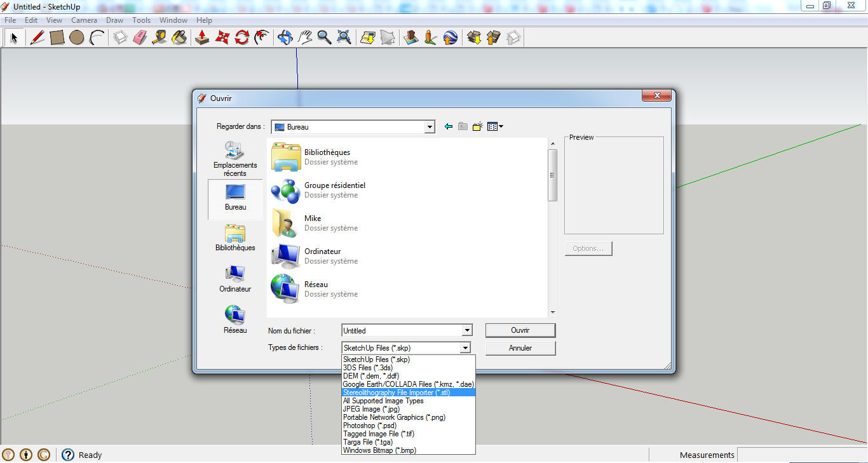Open the Window menu

click(x=173, y=20)
